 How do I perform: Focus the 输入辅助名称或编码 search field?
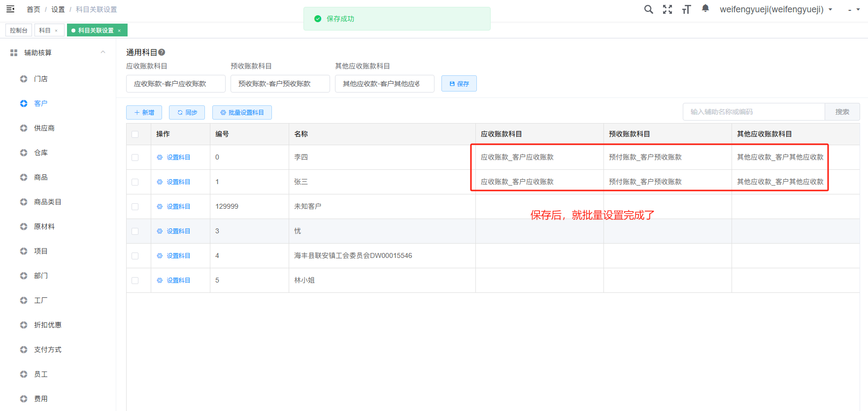coord(754,112)
